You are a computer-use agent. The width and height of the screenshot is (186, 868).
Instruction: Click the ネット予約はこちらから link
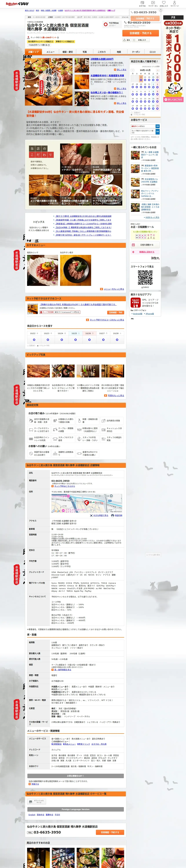point(64,486)
